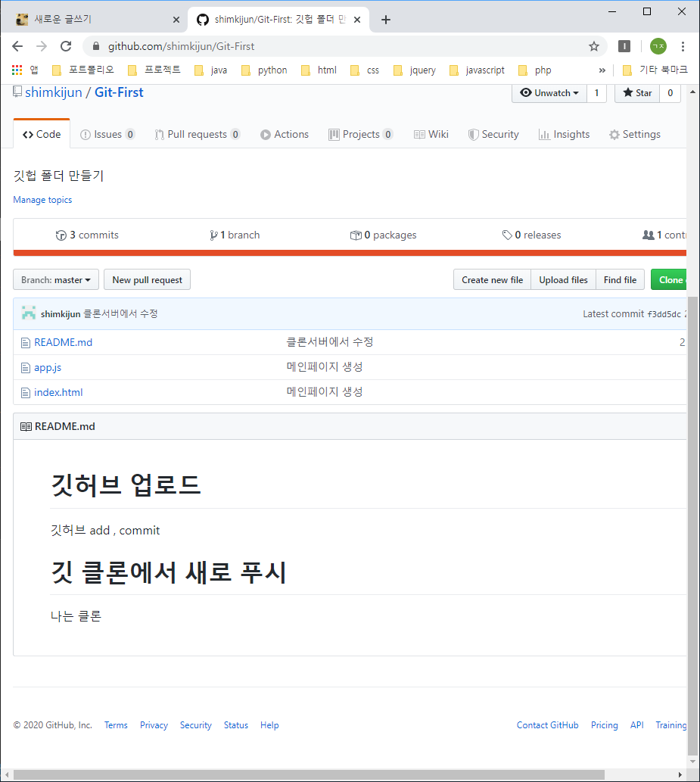700x782 pixels.
Task: Switch to the Issues tab
Action: tap(107, 134)
